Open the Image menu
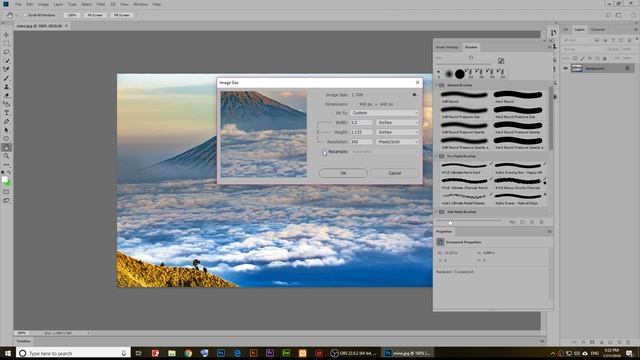 pyautogui.click(x=43, y=4)
